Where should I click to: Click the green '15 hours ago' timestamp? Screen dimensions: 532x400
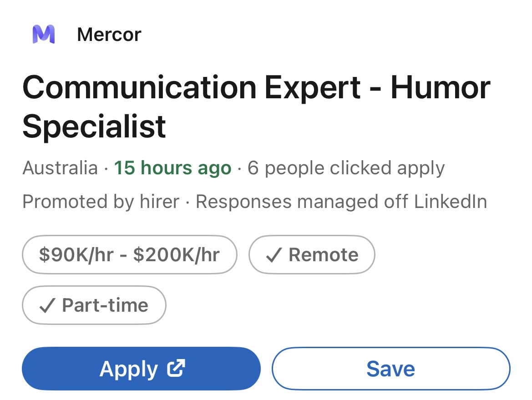(x=172, y=168)
